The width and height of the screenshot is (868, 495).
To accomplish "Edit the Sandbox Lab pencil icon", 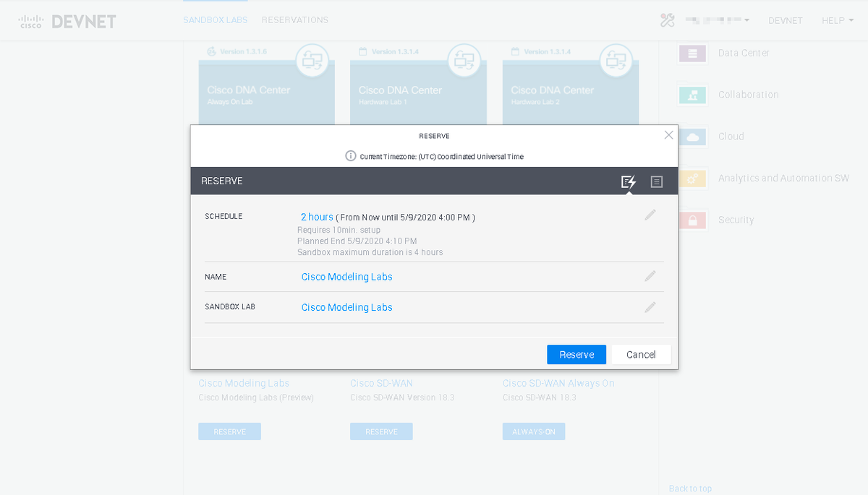I will pyautogui.click(x=650, y=307).
